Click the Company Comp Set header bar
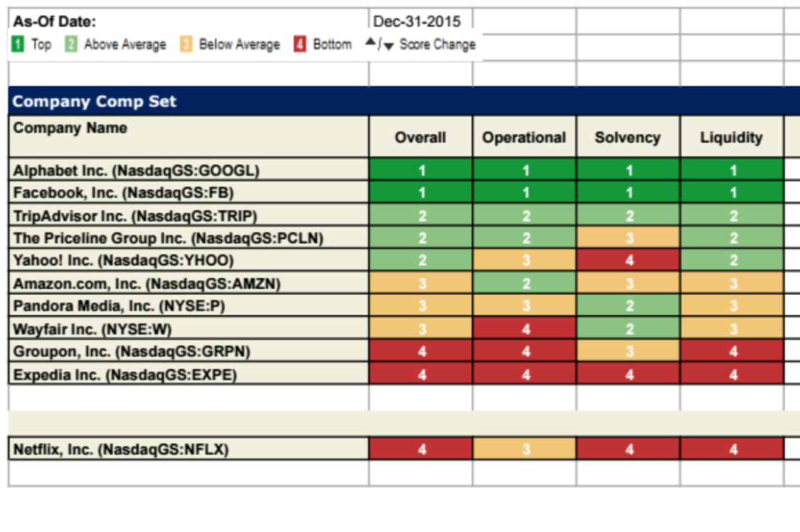Screen dimensions: 800x532 (x=404, y=101)
